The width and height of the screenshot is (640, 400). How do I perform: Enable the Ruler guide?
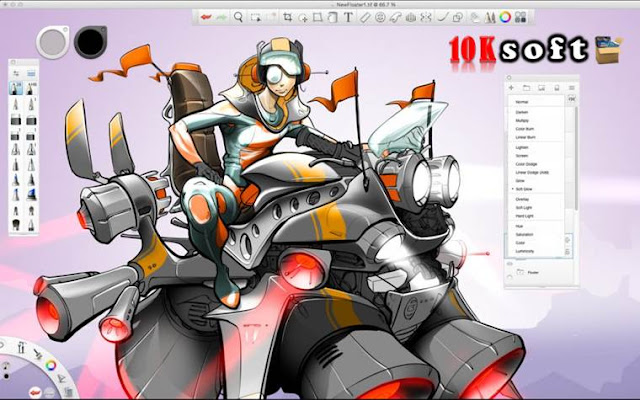(364, 17)
